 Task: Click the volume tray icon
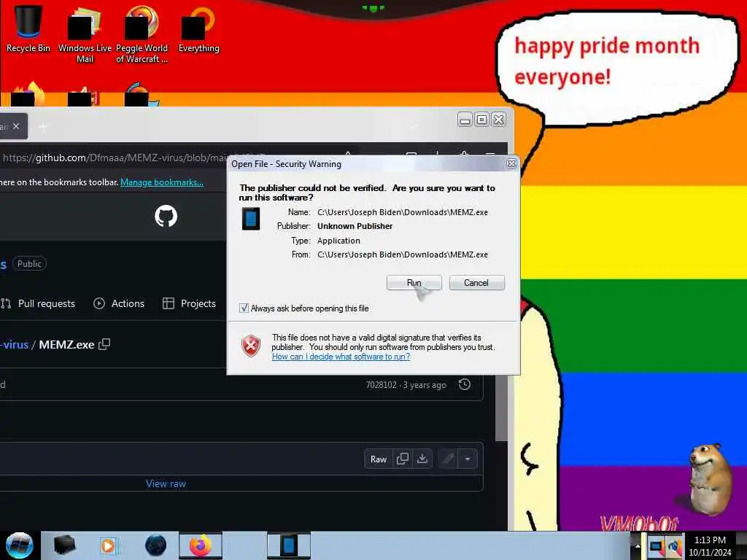tap(674, 546)
